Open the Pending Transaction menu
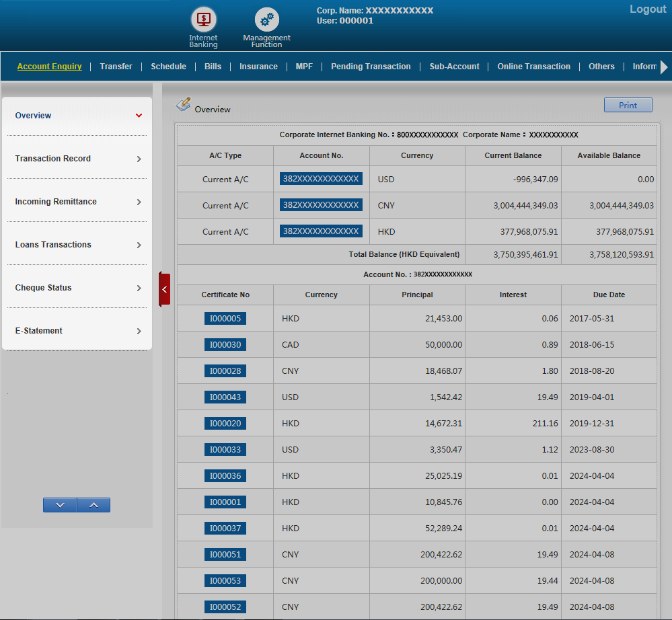The image size is (672, 620). [371, 67]
